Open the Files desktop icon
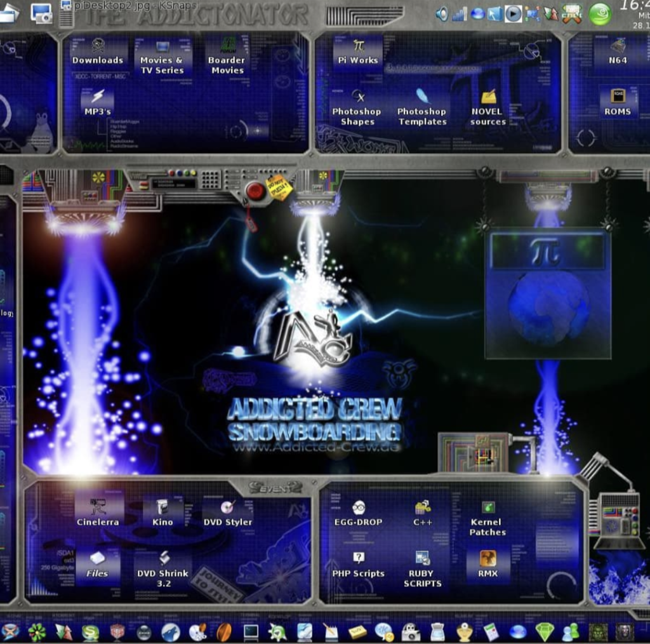This screenshot has width=650, height=644. 97,565
